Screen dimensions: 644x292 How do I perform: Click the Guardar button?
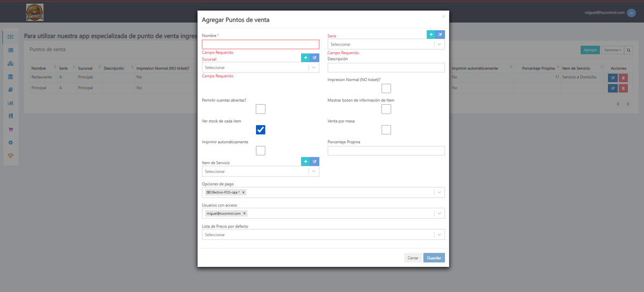[434, 258]
